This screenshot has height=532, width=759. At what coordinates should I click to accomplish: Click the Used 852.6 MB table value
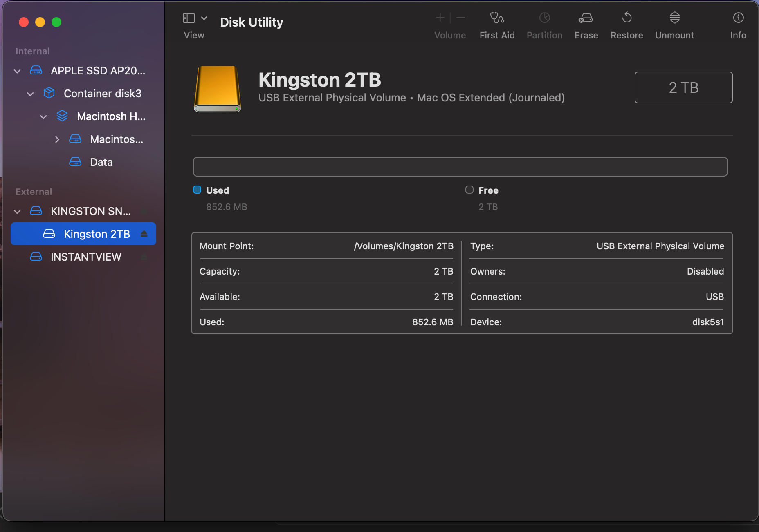(x=433, y=322)
